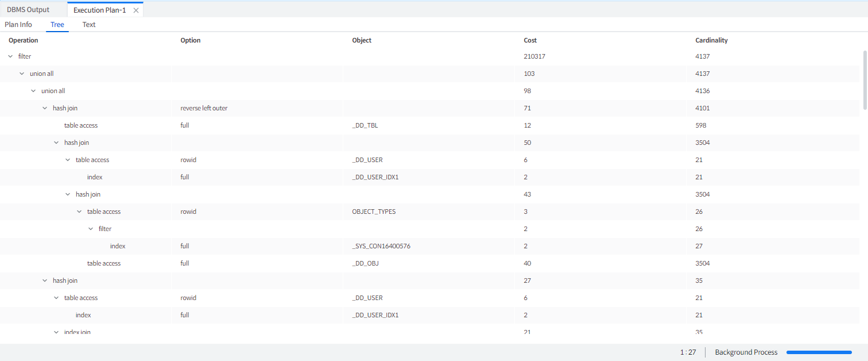Select the _SYS_CON16400576 object cell

point(381,246)
